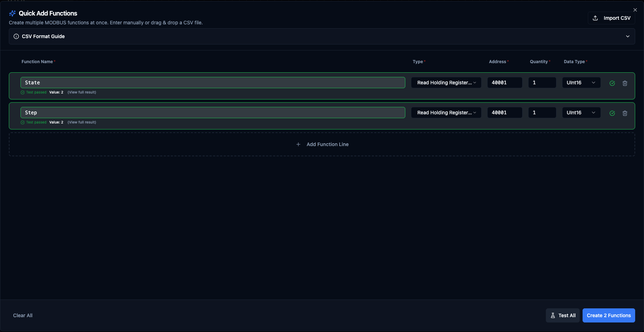Open Type dropdown for Step function
Screen dimensions: 644x332
(446, 113)
